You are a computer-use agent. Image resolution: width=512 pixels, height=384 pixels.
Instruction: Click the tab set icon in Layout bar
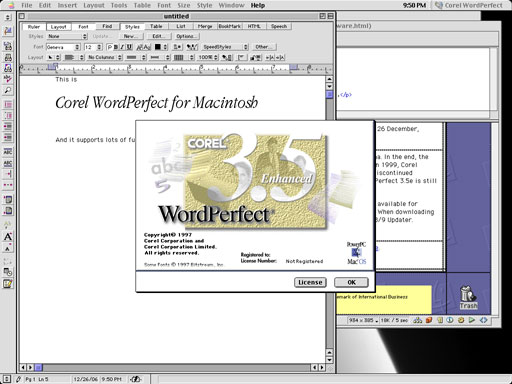(x=241, y=57)
